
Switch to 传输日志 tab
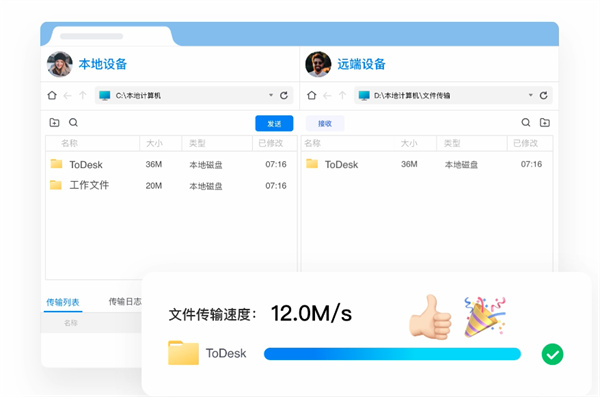125,302
